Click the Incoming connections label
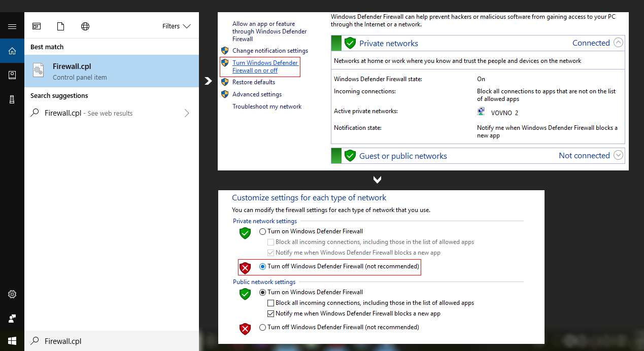This screenshot has width=644, height=351. [x=364, y=91]
